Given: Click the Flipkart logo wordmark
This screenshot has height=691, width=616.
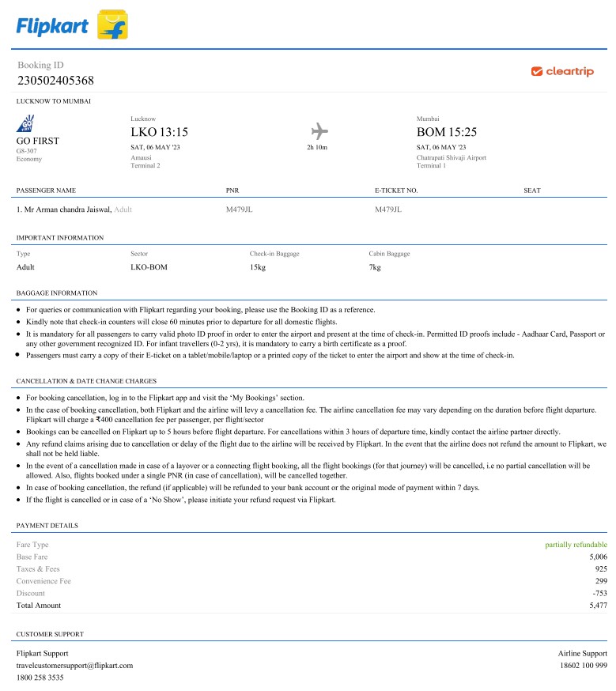Looking at the screenshot, I should click(53, 26).
